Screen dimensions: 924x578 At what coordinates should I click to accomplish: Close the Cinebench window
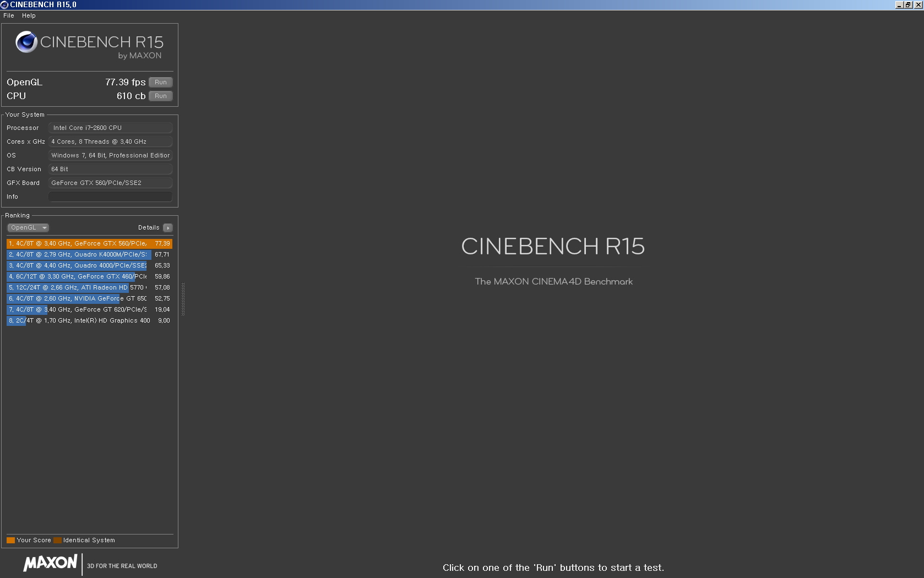point(918,4)
